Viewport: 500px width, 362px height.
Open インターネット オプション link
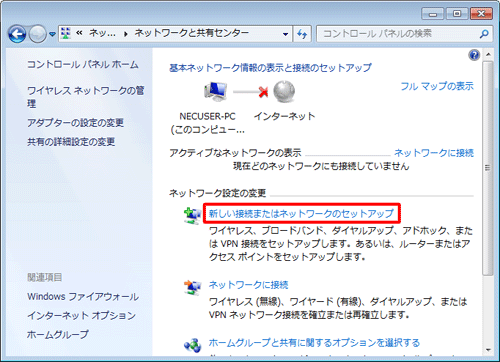click(x=82, y=315)
